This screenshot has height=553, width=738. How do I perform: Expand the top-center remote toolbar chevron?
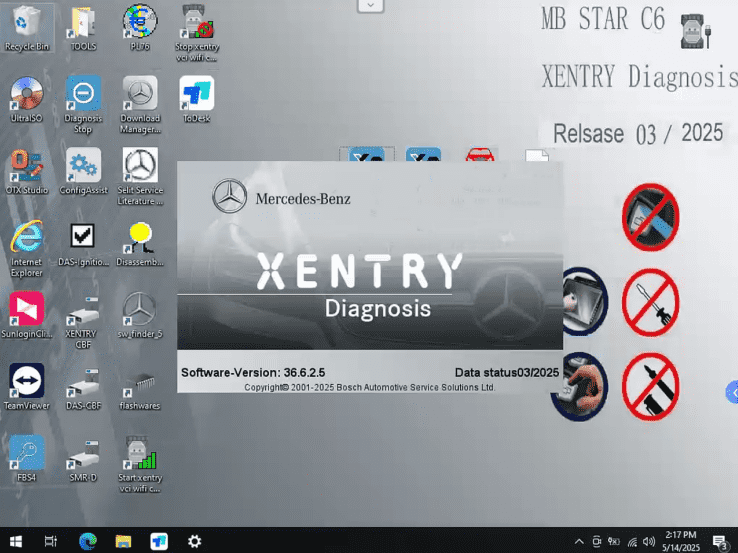[x=370, y=6]
